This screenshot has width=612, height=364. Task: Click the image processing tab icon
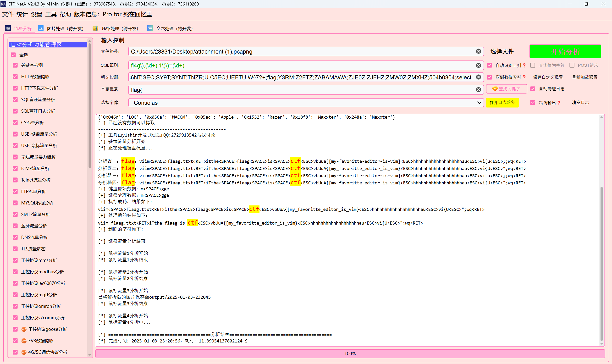coord(41,28)
